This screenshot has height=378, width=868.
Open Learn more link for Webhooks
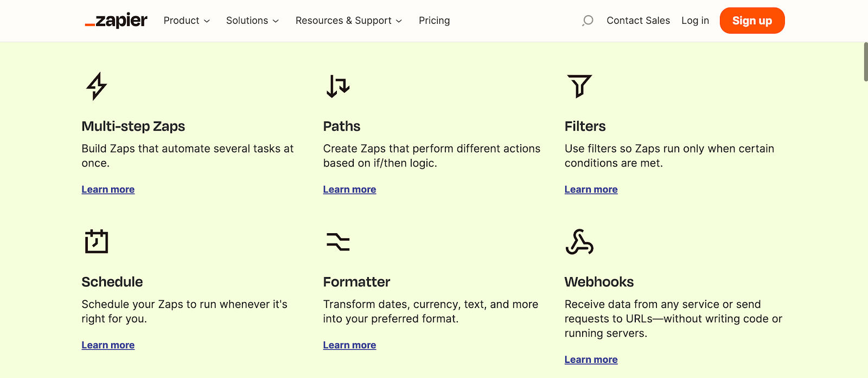click(591, 360)
